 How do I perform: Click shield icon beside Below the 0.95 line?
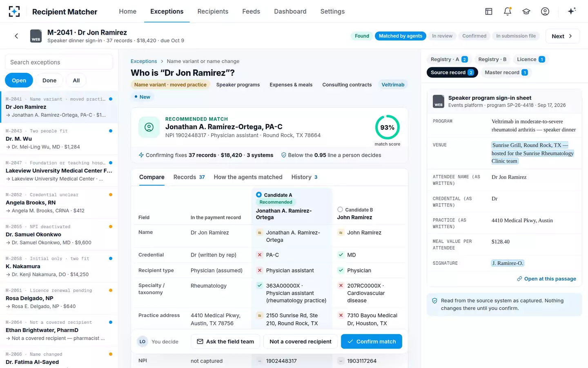(x=284, y=155)
